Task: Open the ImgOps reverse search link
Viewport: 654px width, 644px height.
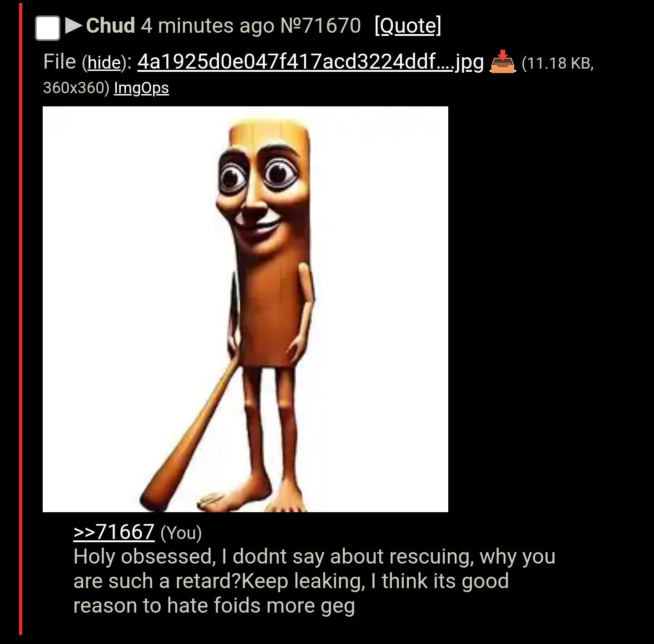Action: pos(141,88)
